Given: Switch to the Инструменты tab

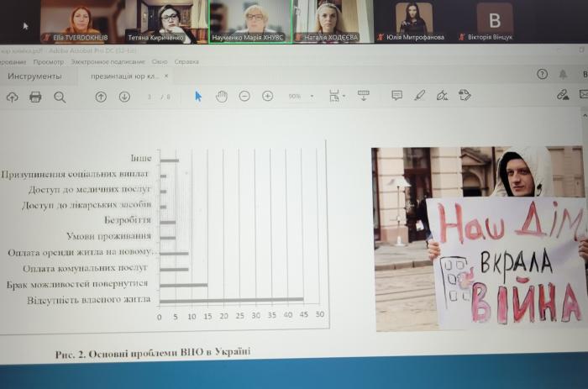Looking at the screenshot, I should (34, 76).
